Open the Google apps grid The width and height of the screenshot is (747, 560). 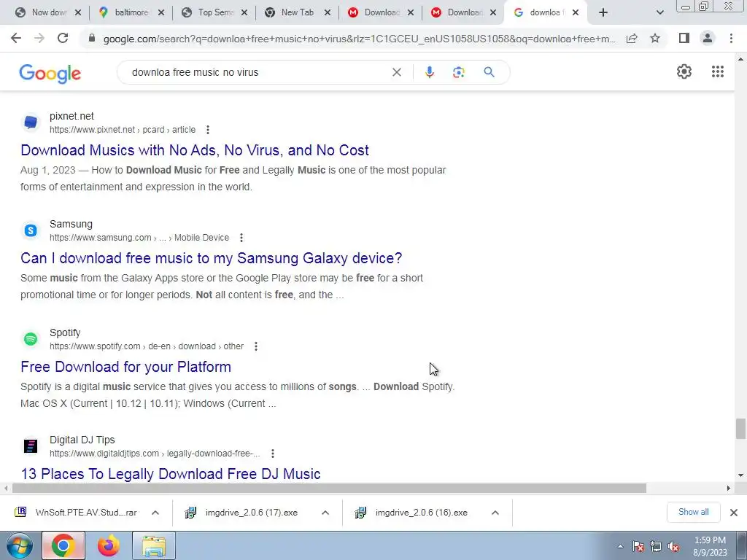(718, 71)
